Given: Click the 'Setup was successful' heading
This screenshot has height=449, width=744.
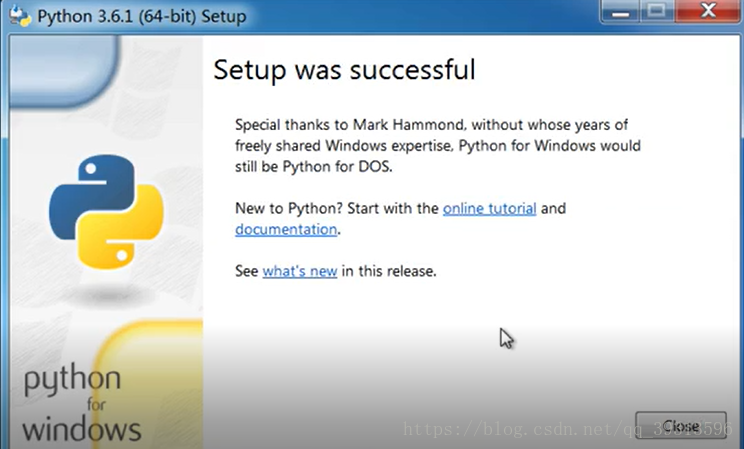Looking at the screenshot, I should tap(344, 70).
